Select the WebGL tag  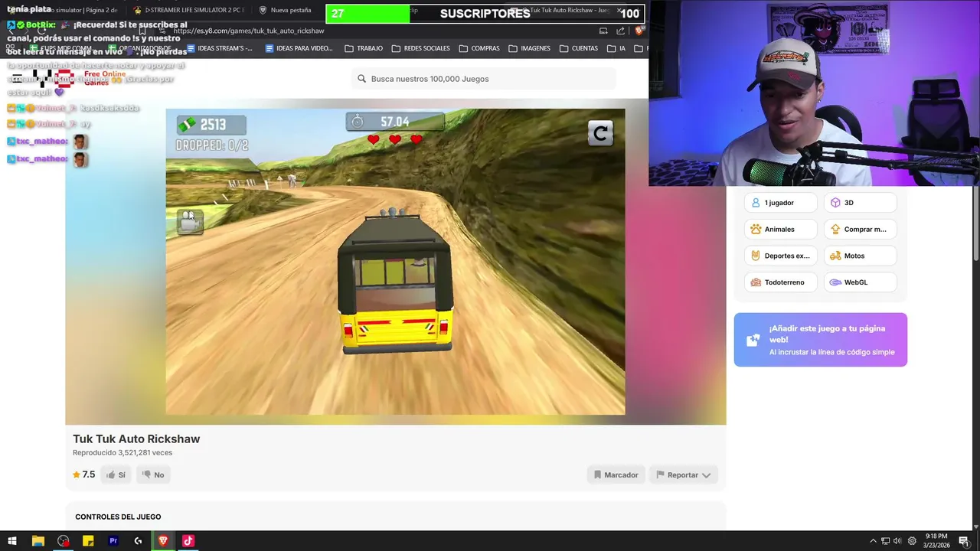[860, 282]
